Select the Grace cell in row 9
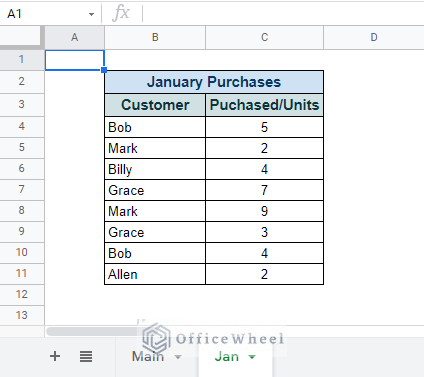 (x=155, y=232)
